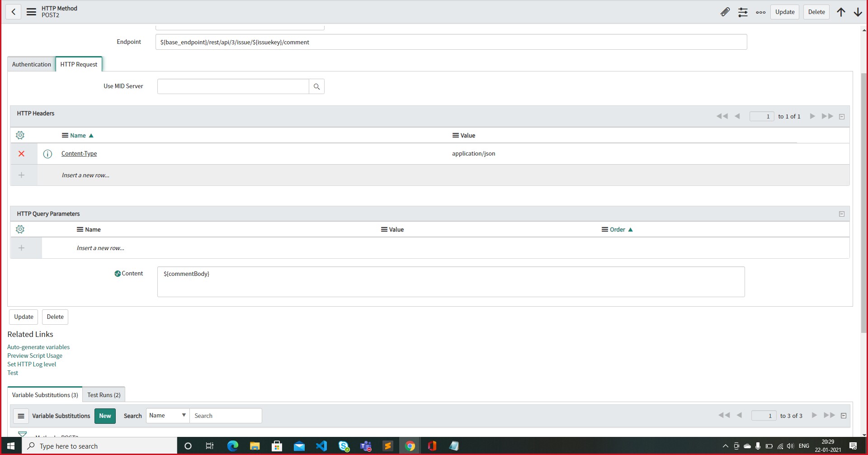Click the Use MID Server input field
Viewport: 868px width, 455px height.
click(233, 86)
